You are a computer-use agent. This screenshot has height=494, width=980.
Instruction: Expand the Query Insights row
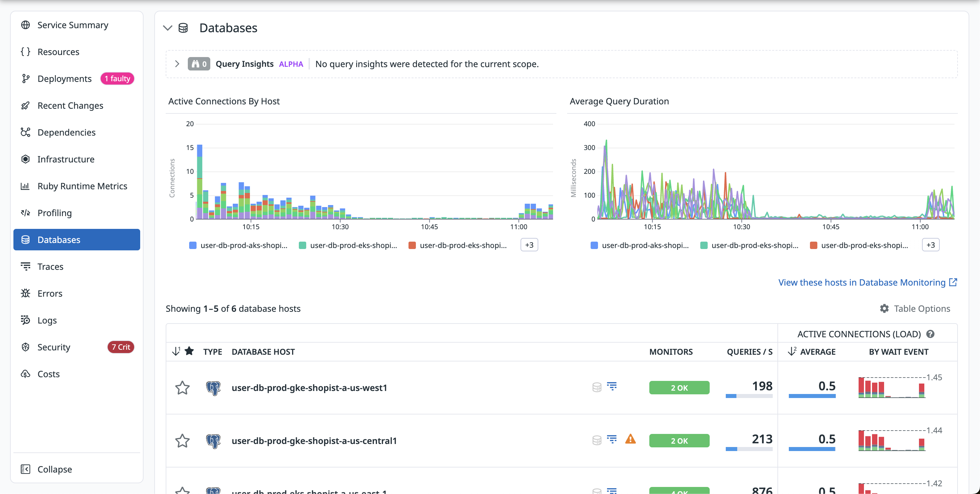point(177,63)
